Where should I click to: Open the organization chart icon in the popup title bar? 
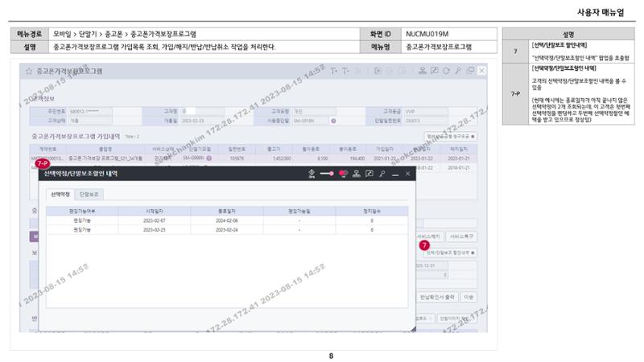tap(356, 174)
